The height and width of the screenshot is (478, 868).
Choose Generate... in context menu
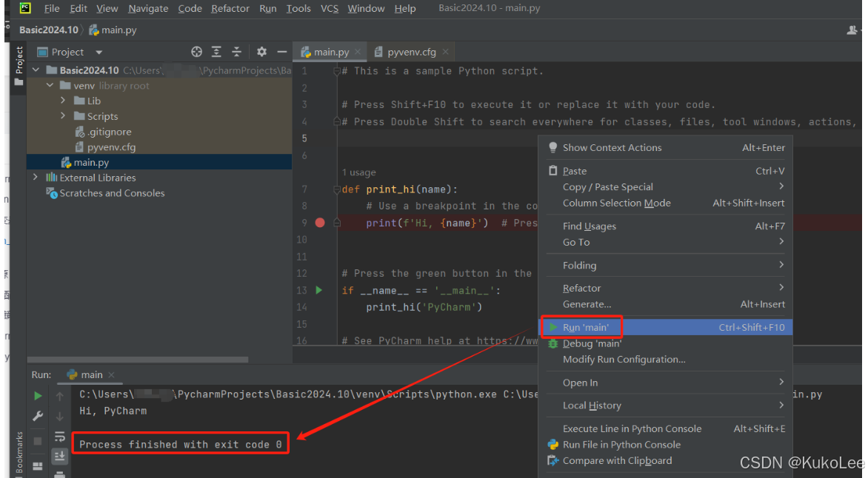(665, 304)
